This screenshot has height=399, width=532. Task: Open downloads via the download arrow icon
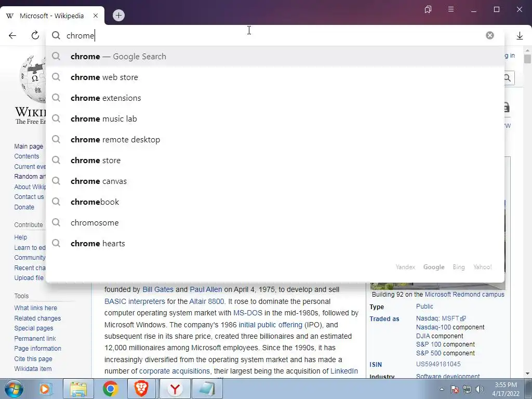[520, 36]
